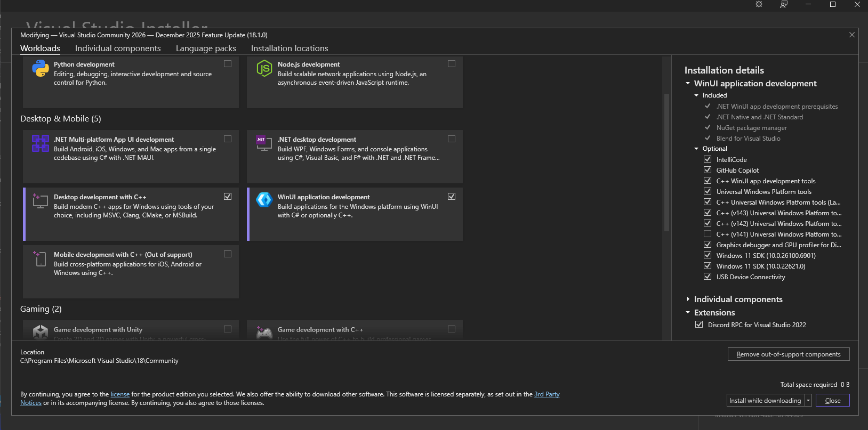The image size is (868, 430).
Task: Collapse the Optional components list
Action: [x=696, y=149]
